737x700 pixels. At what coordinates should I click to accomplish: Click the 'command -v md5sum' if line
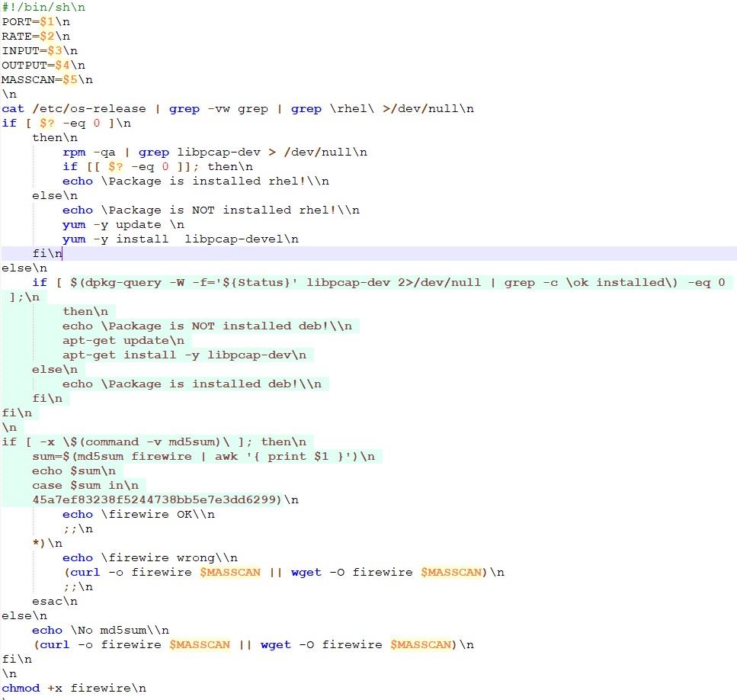pyautogui.click(x=154, y=442)
